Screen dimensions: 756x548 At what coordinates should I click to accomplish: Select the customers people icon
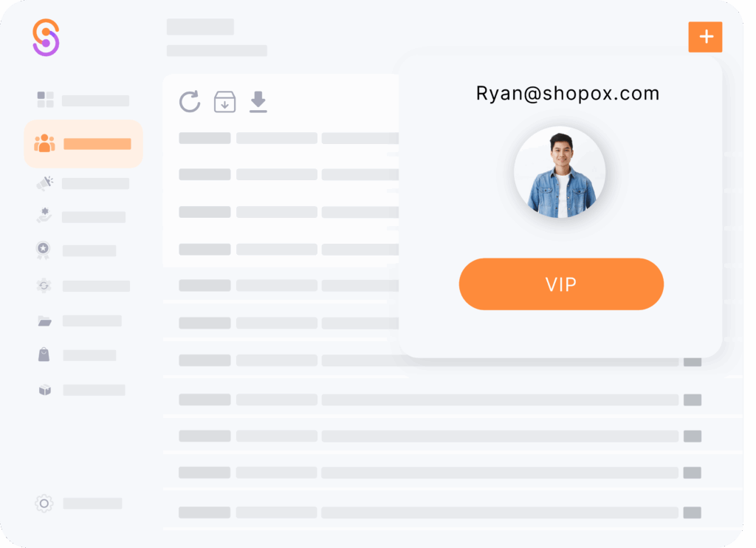click(44, 143)
